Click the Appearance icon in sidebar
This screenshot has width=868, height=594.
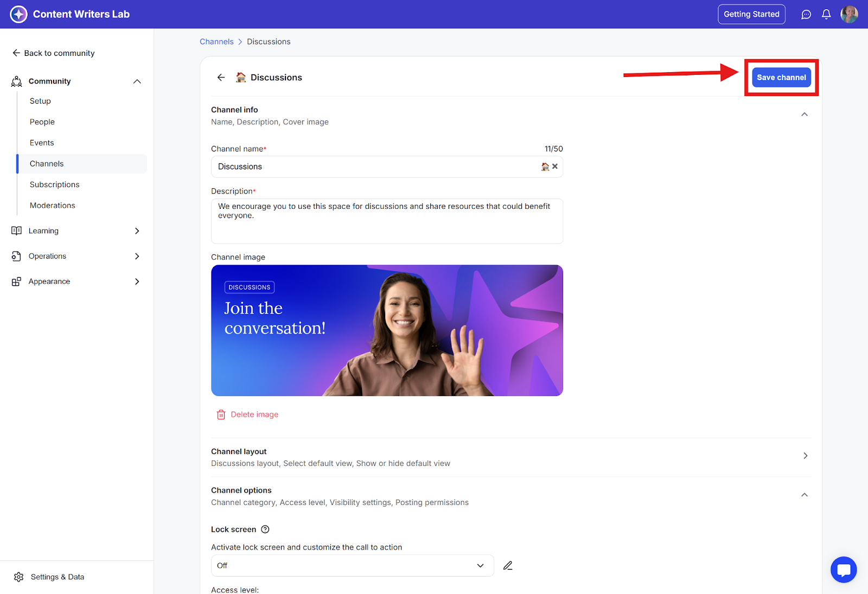[x=16, y=282]
